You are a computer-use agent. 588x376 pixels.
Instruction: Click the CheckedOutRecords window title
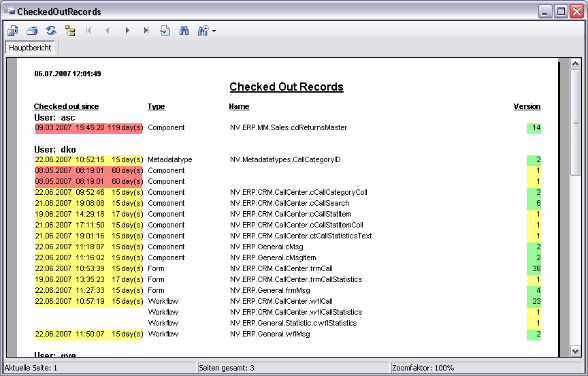coord(59,12)
